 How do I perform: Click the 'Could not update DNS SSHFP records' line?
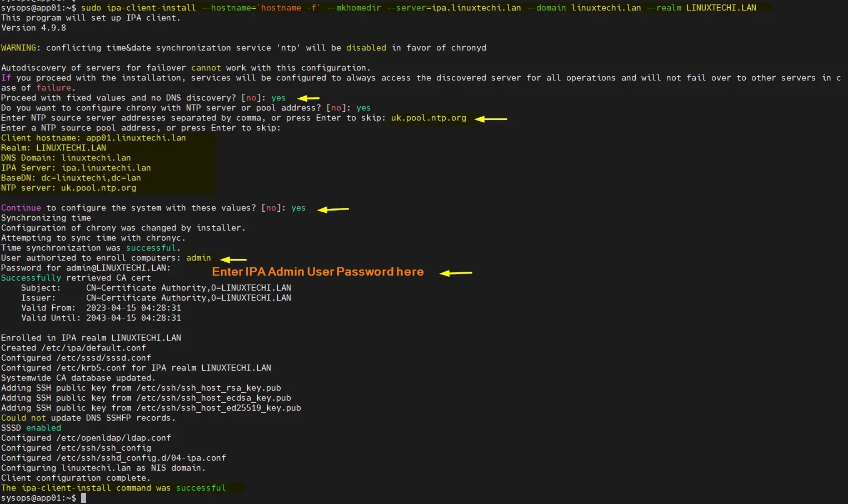click(88, 418)
